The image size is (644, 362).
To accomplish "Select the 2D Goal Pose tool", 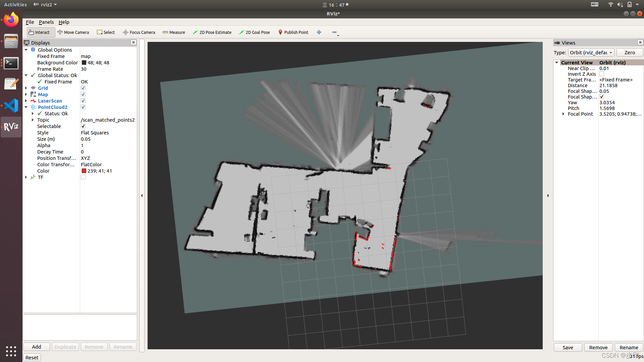I will pyautogui.click(x=255, y=32).
